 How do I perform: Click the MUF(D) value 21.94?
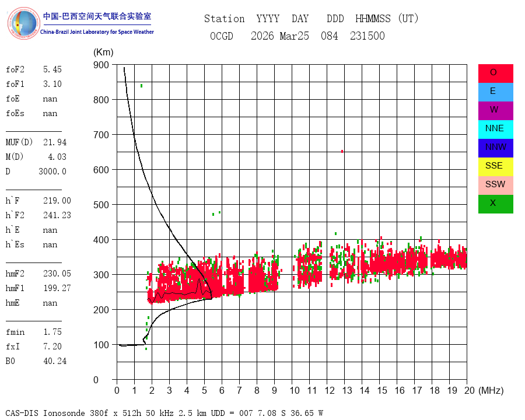55,142
